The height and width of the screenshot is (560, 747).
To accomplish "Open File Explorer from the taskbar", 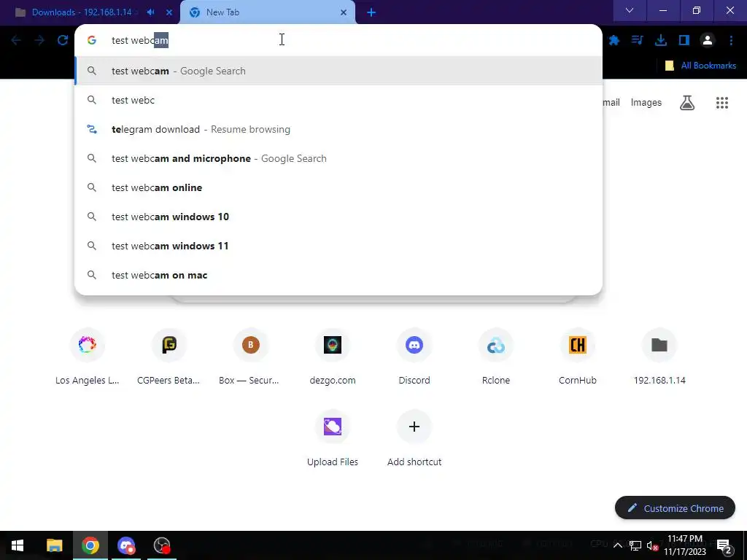I will pyautogui.click(x=54, y=545).
